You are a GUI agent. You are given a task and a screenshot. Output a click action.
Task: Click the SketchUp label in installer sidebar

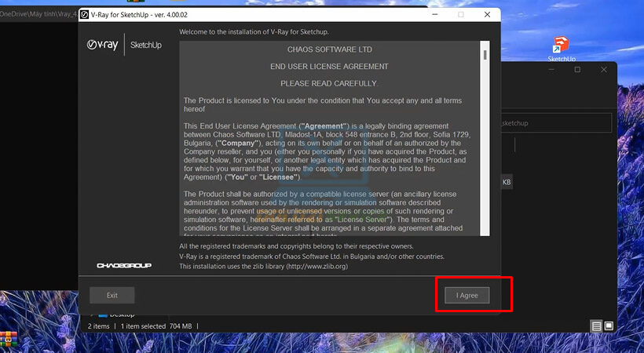click(145, 45)
